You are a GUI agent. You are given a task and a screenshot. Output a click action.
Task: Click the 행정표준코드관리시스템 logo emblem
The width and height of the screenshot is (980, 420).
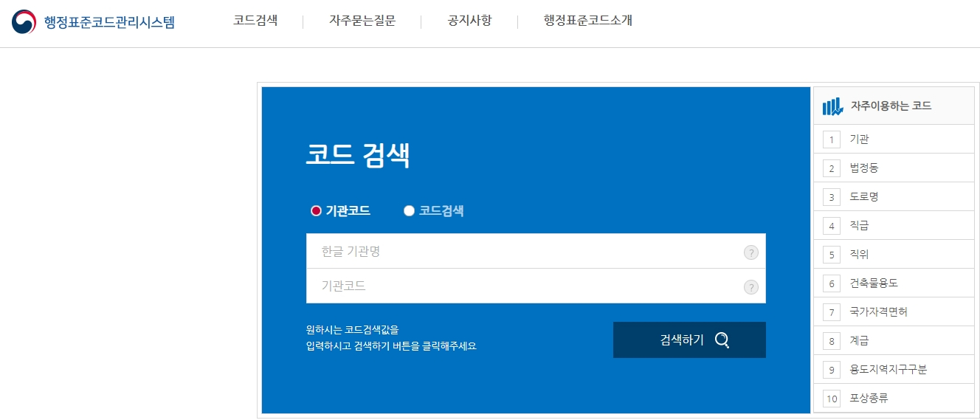coord(24,21)
